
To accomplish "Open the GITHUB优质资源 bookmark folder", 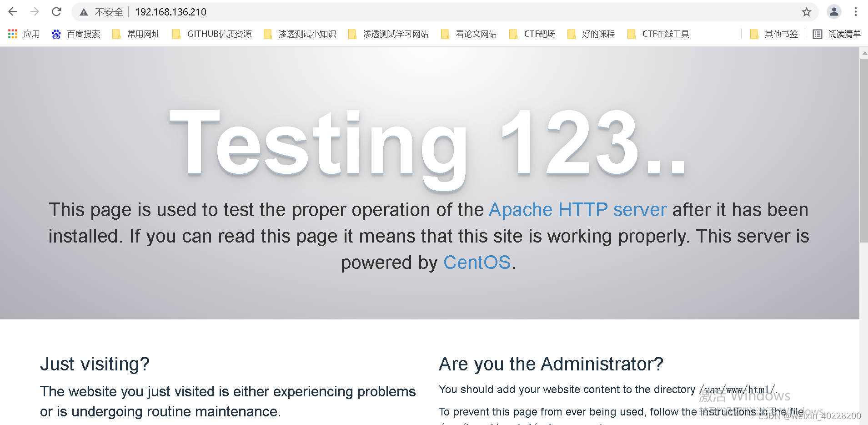I will (x=212, y=34).
